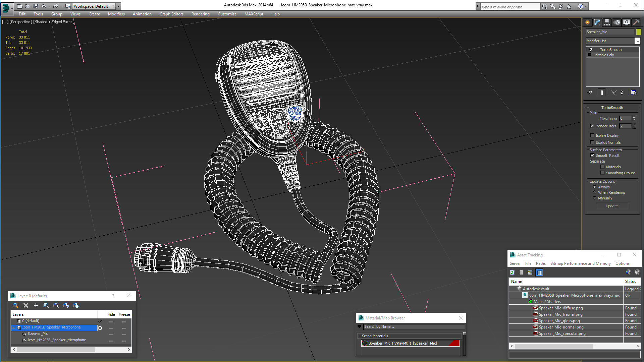Click Search by Name field in Material Browser

[x=414, y=327]
